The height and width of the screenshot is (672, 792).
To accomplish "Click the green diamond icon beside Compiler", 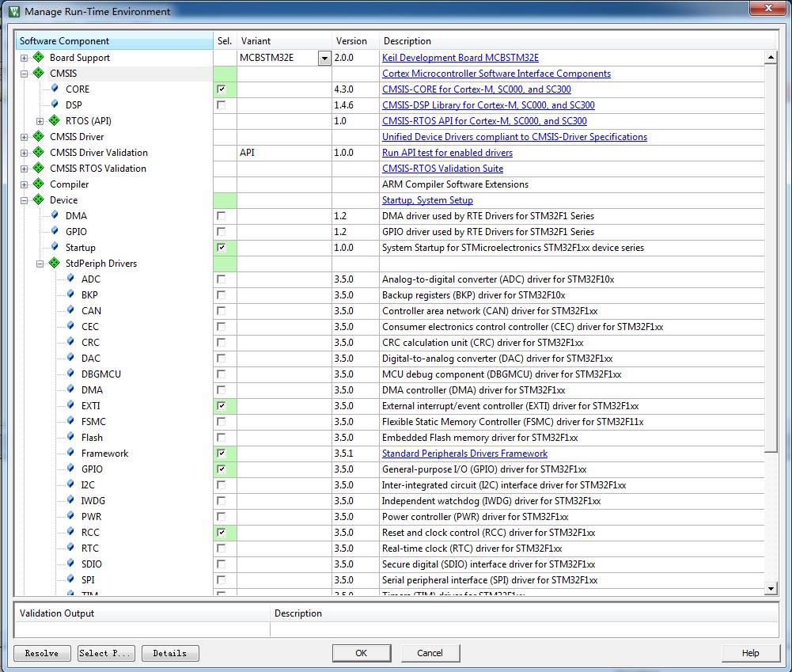I will tap(39, 184).
